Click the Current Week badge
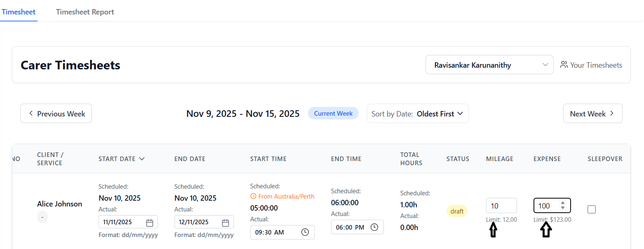 pyautogui.click(x=333, y=114)
